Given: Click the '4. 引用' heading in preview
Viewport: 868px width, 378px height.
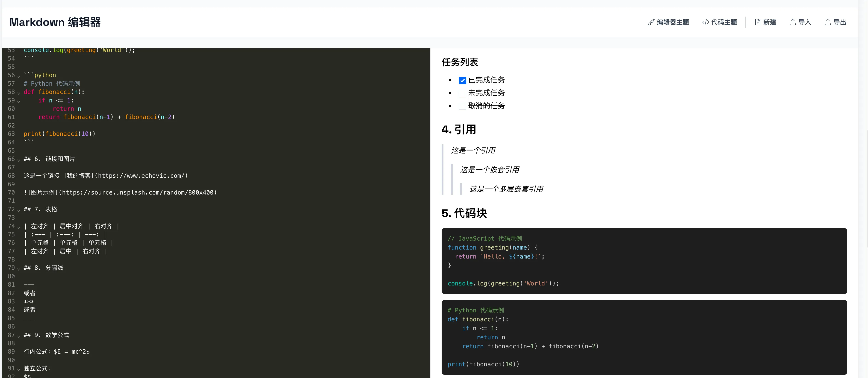Looking at the screenshot, I should 459,130.
